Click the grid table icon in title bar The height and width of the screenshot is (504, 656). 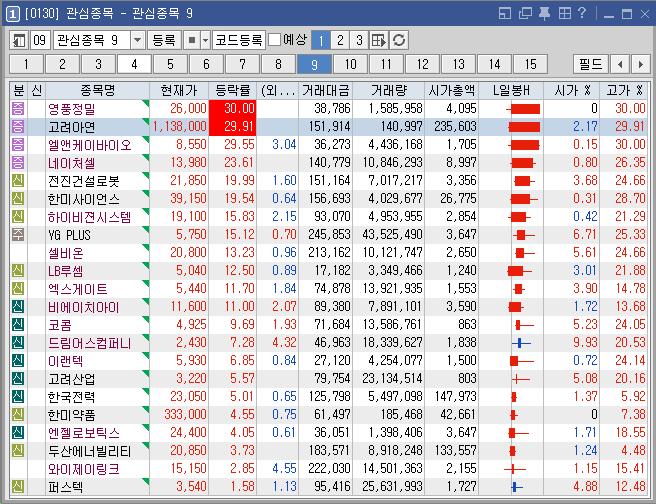pos(564,13)
